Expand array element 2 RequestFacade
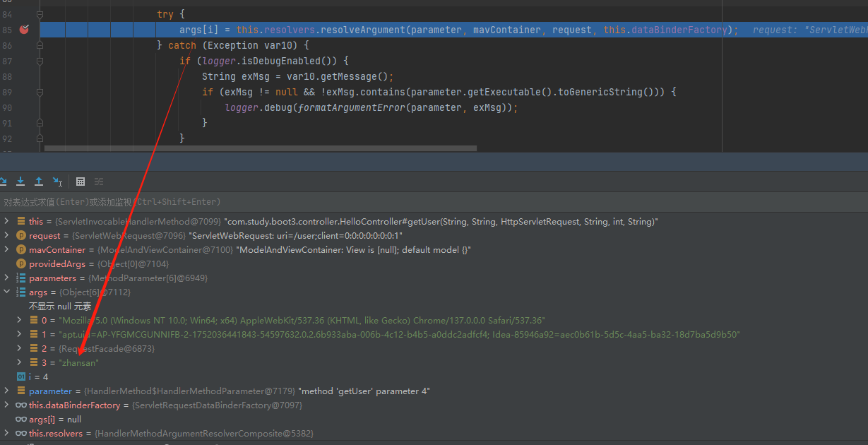This screenshot has height=445, width=868. pos(20,348)
